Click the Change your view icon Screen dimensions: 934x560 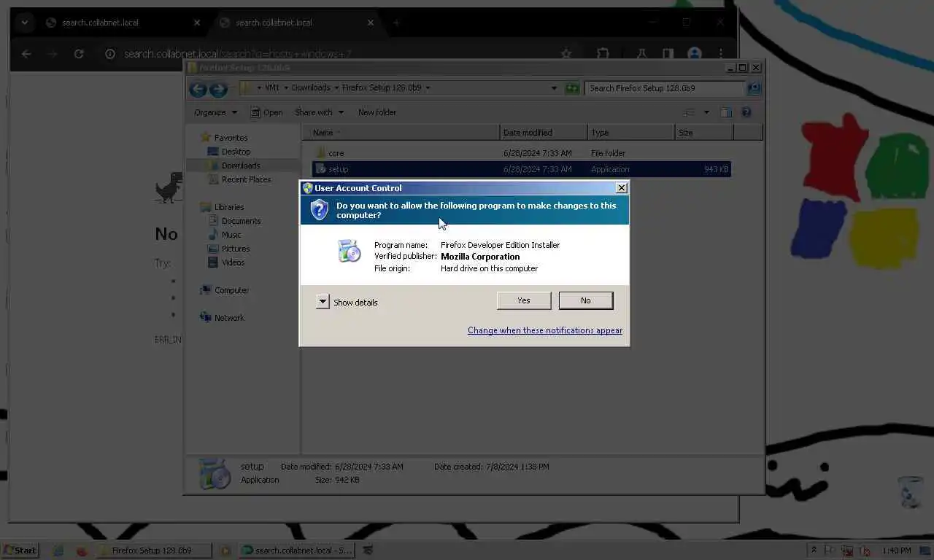690,112
